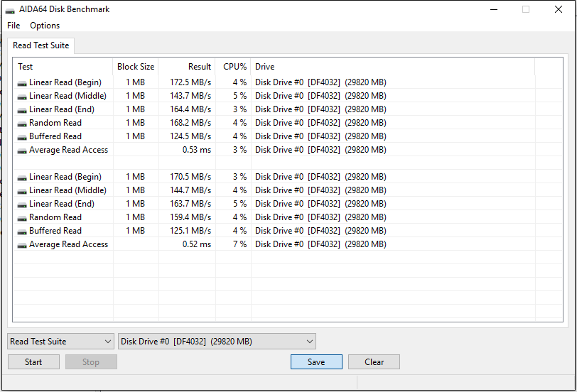Click the CPU% column header
This screenshot has height=392, width=577.
[x=234, y=67]
